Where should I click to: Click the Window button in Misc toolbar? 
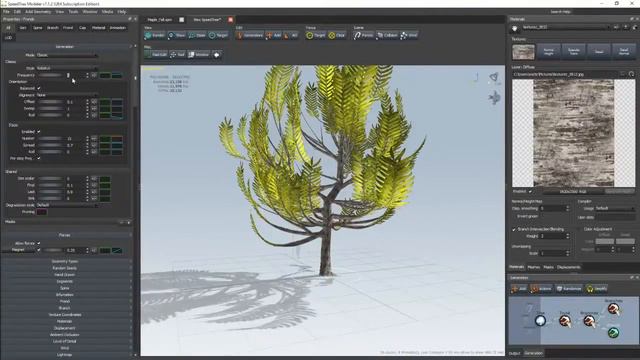(x=198, y=55)
